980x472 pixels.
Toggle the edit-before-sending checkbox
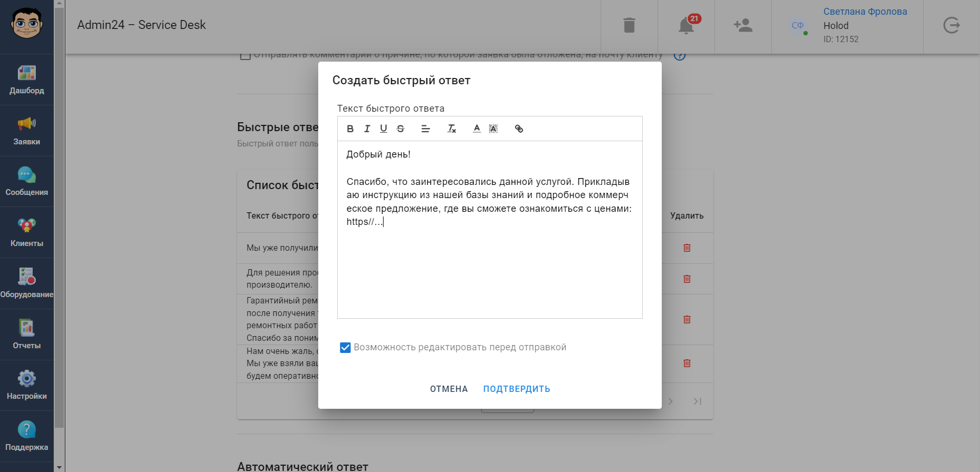tap(345, 348)
